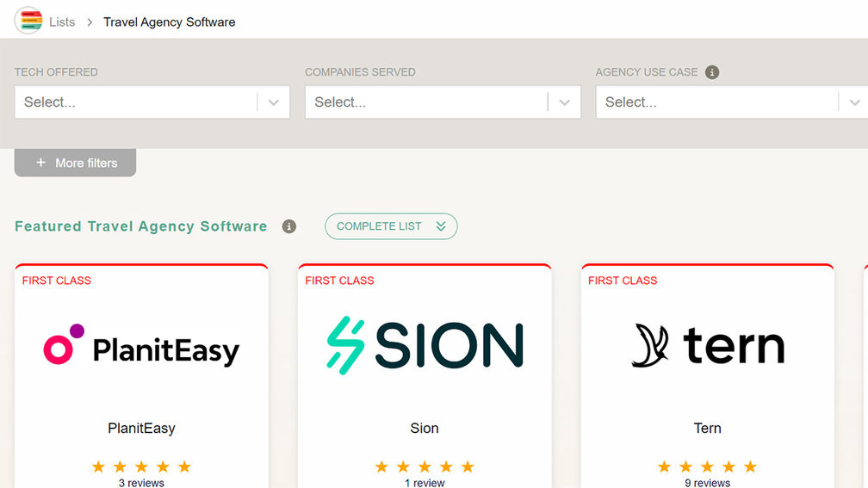Open PlanitEasy's 3 reviews link
This screenshot has width=868, height=488.
point(142,483)
